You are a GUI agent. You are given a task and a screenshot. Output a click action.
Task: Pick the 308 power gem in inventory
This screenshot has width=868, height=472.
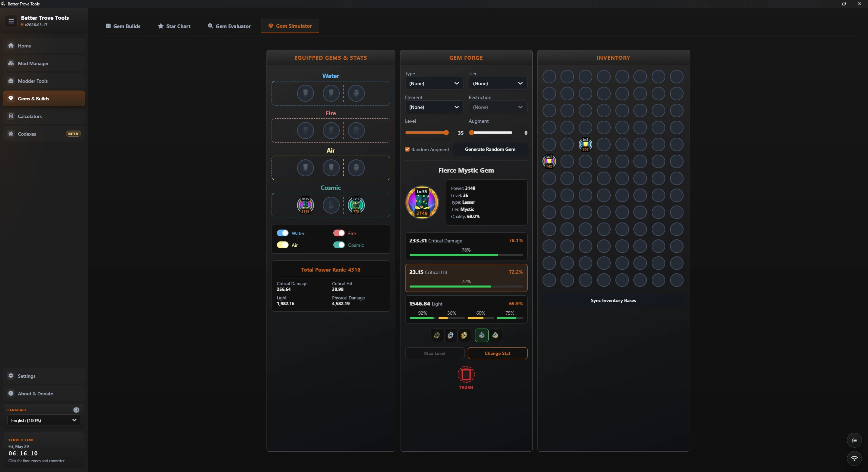pyautogui.click(x=585, y=144)
